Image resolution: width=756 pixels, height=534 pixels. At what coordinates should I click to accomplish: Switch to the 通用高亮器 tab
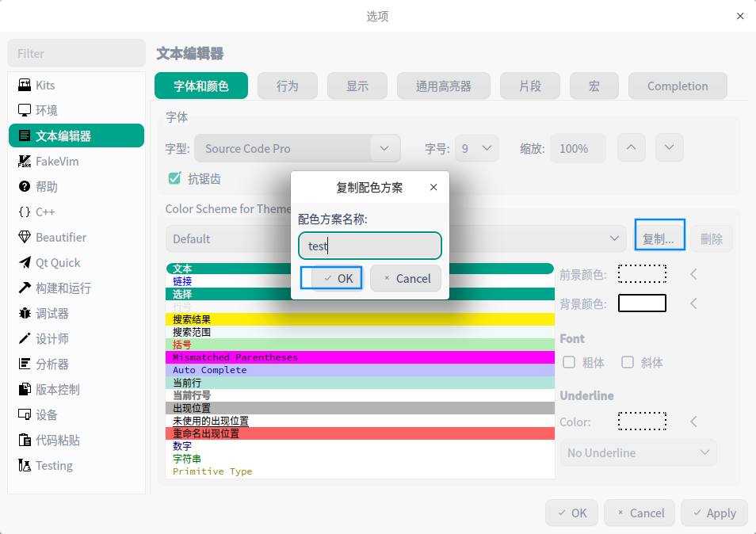[443, 86]
